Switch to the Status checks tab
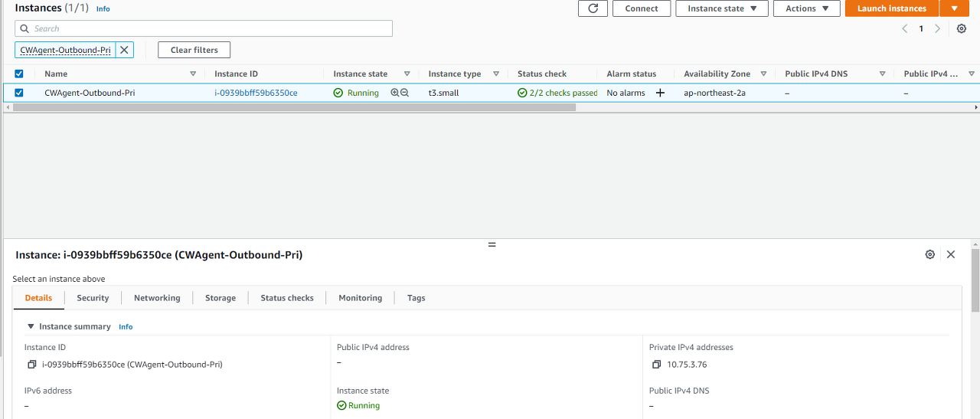Viewport: 980px width, 419px height. 287,298
